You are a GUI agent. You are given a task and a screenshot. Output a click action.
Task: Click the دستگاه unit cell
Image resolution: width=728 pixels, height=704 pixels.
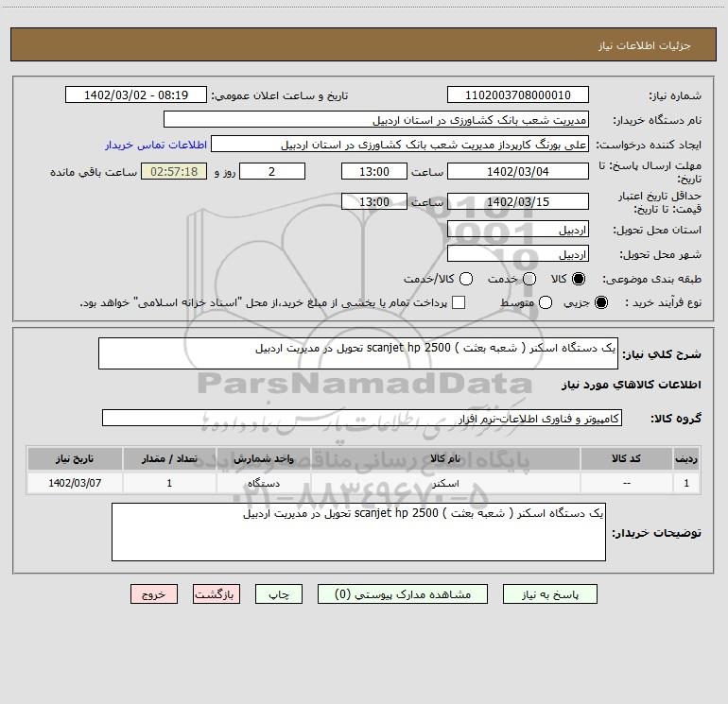263,483
